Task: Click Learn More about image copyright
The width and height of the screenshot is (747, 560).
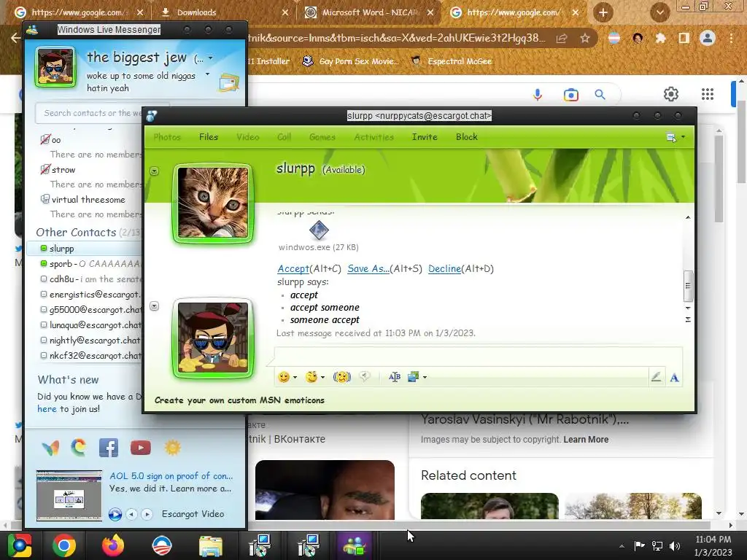Action: click(586, 440)
